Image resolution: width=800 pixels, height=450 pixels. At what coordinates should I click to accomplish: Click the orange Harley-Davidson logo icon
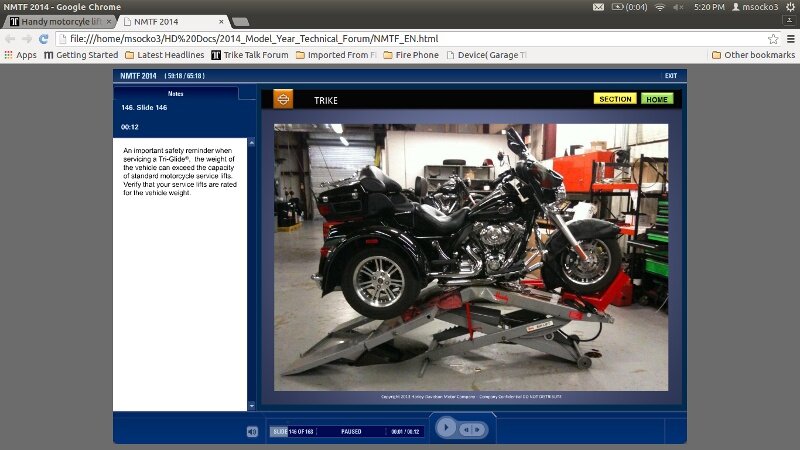tap(283, 99)
